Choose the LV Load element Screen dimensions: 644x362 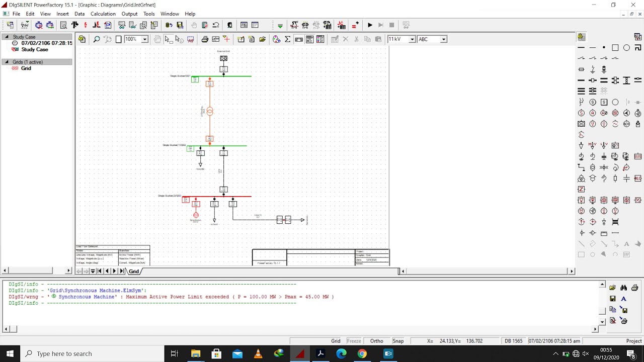pos(604,145)
